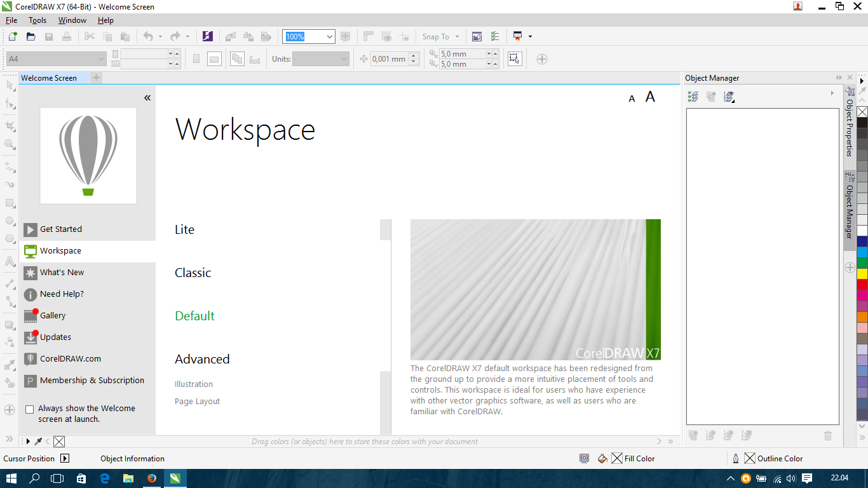This screenshot has width=868, height=488.
Task: Pick the yellow swatch in color palette
Action: click(862, 274)
